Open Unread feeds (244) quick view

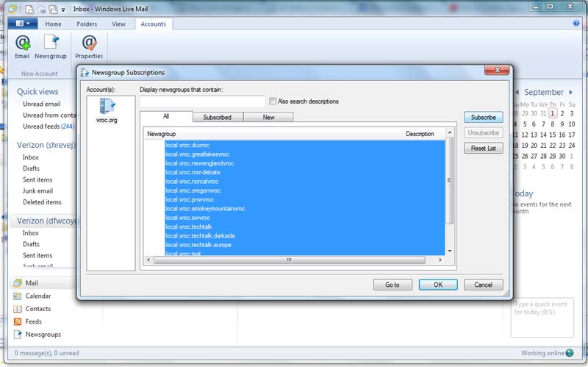click(x=49, y=127)
